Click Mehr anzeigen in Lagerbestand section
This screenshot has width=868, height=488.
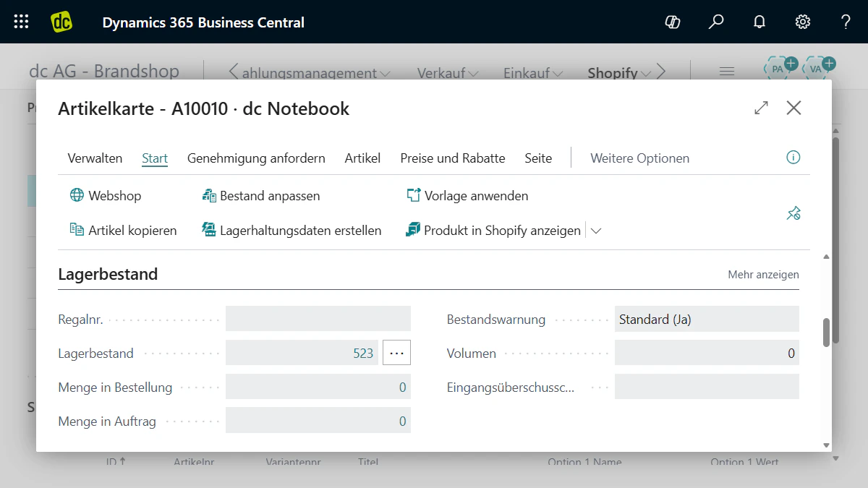pos(763,275)
